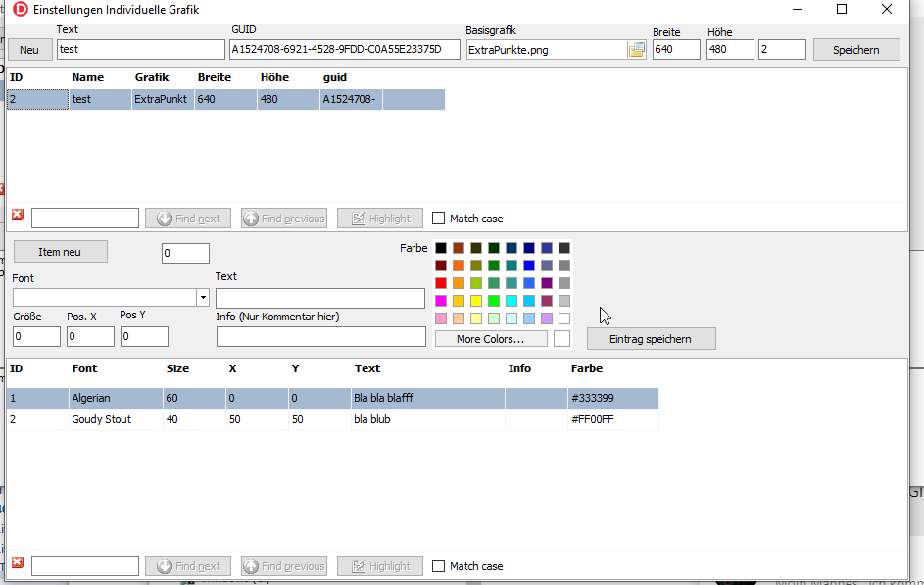Screen dimensions: 924x585
Task: Click the Speichern button
Action: coord(856,50)
